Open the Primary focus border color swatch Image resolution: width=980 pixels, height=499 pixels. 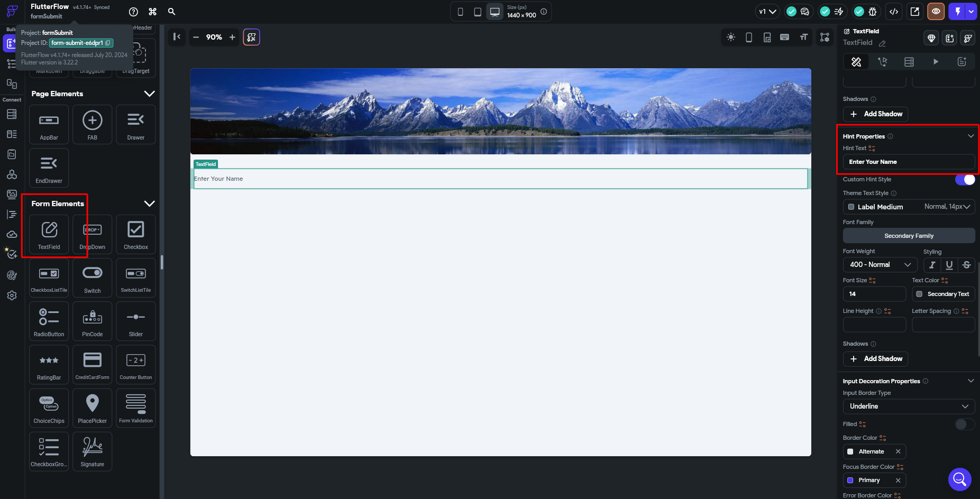pyautogui.click(x=850, y=480)
